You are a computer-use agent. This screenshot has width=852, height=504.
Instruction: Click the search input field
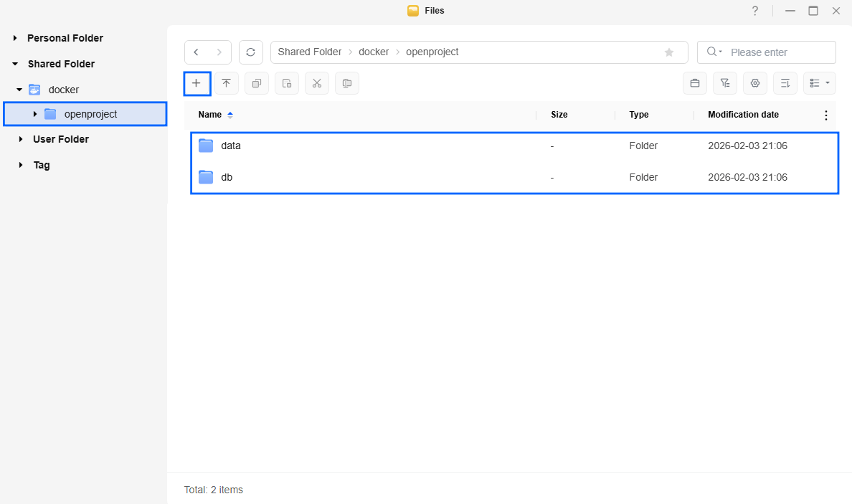click(779, 52)
